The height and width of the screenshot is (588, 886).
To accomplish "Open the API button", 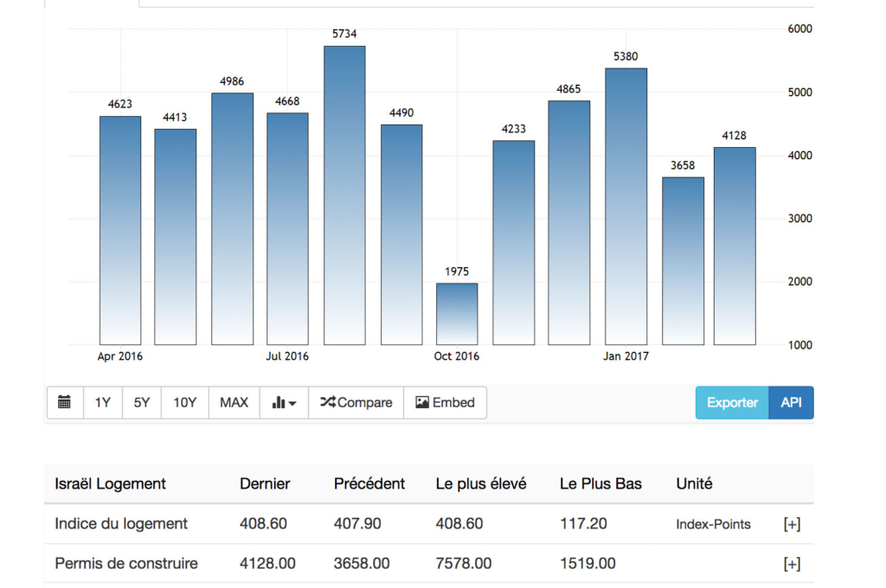I will 791,403.
